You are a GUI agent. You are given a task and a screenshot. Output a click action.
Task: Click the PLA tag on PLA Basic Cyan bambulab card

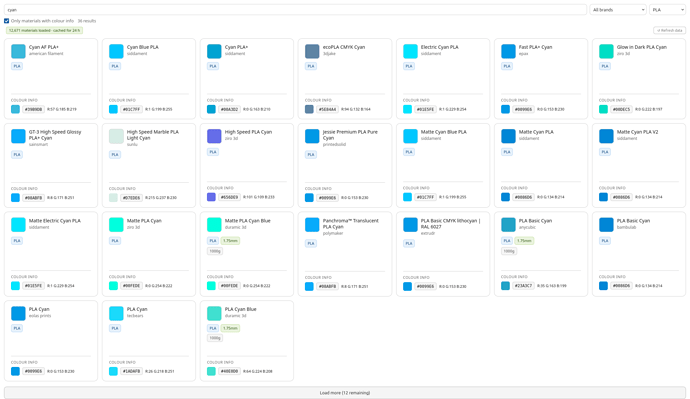pos(605,241)
